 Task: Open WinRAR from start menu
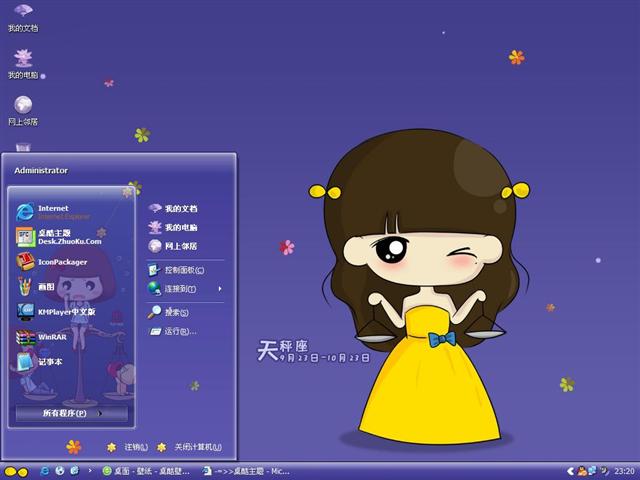coord(42,337)
